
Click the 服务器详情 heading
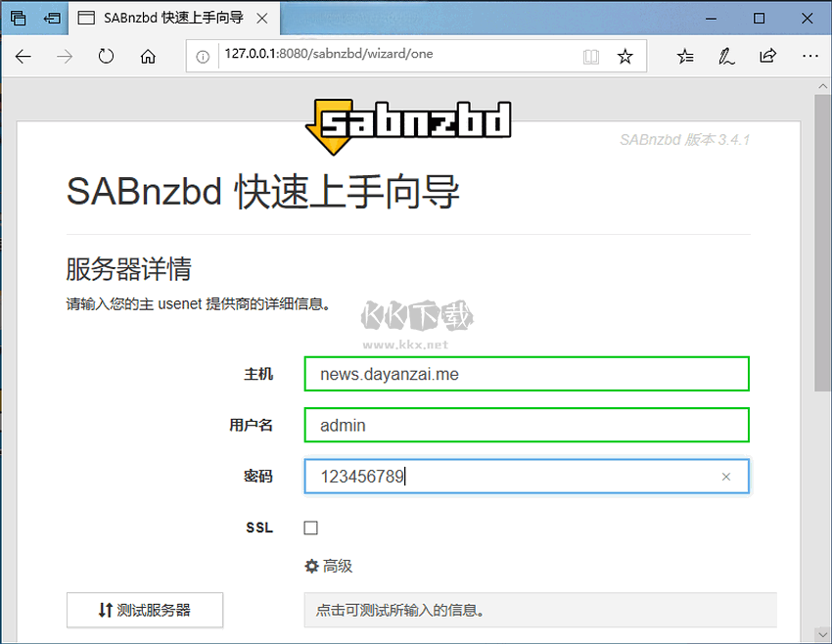click(128, 268)
